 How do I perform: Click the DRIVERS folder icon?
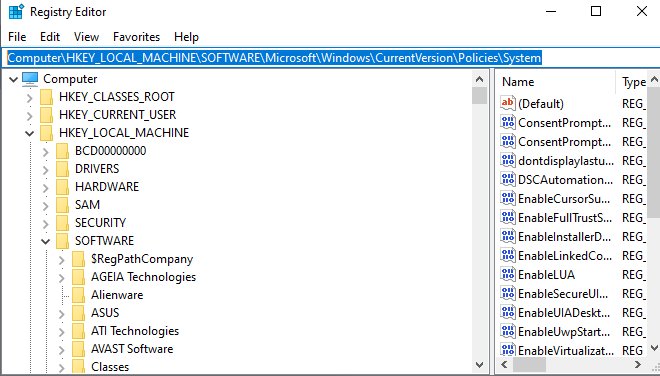(63, 169)
